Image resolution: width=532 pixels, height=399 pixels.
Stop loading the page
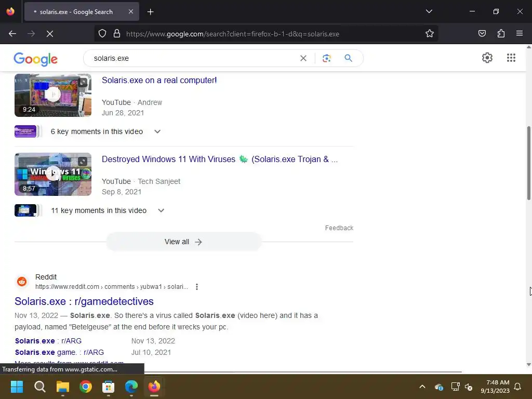50,34
